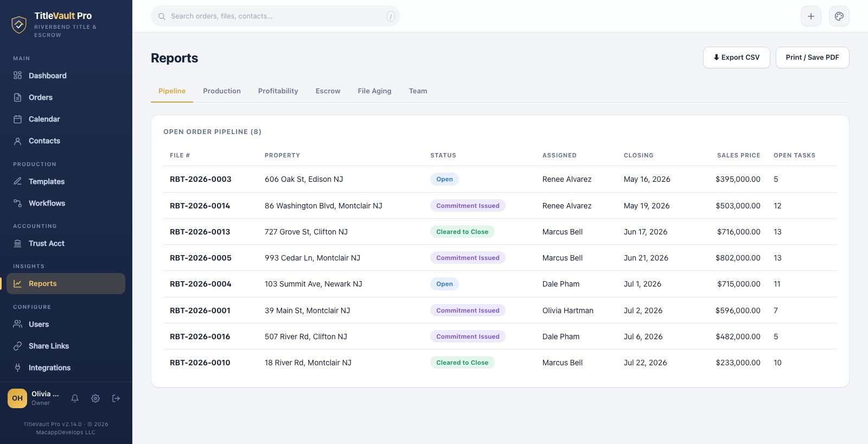Click the plus icon in top bar
Viewport: 868px width, 444px height.
tap(811, 16)
